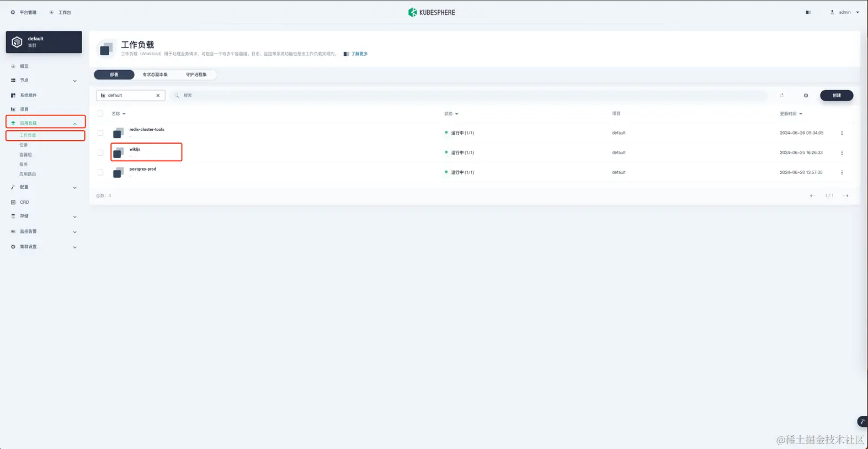Open 服务 services in the sidebar submenu

[x=24, y=165]
